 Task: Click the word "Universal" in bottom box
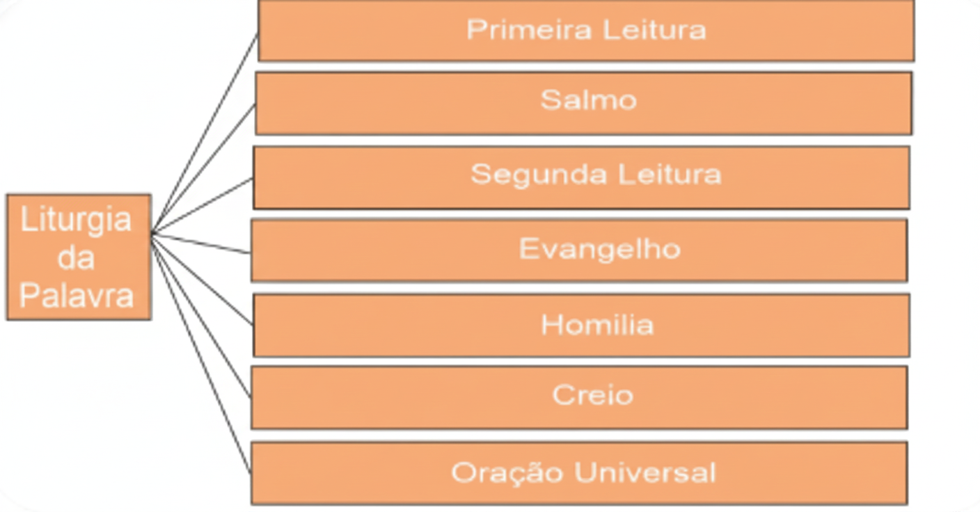pos(645,473)
